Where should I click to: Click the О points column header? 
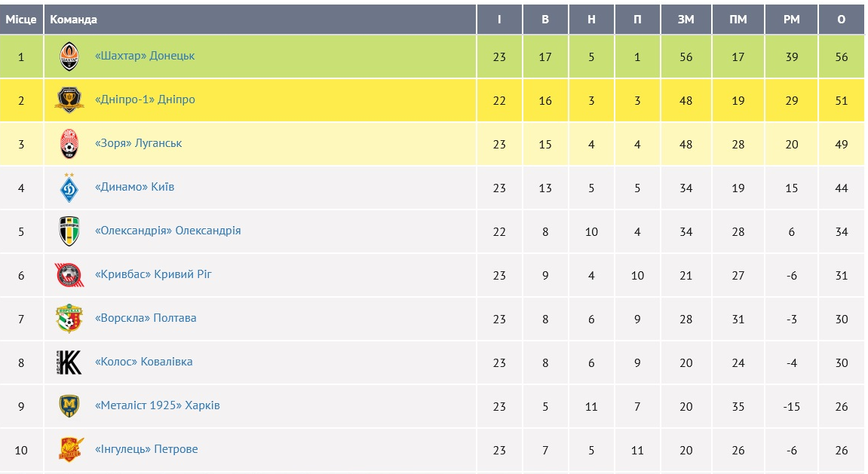tap(842, 20)
